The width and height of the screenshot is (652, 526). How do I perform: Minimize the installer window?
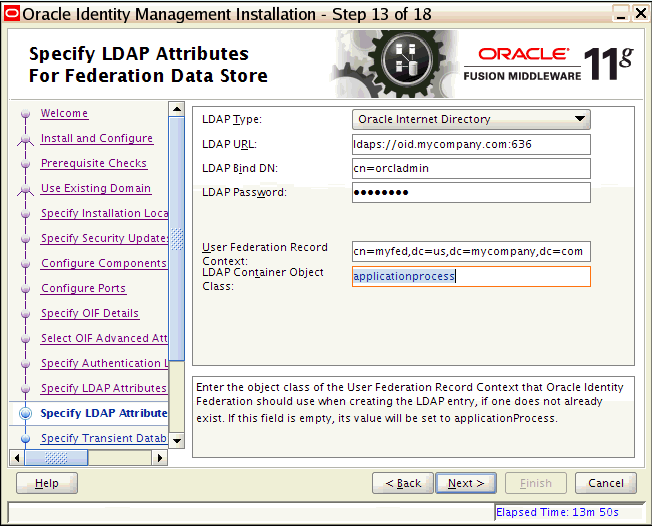621,13
